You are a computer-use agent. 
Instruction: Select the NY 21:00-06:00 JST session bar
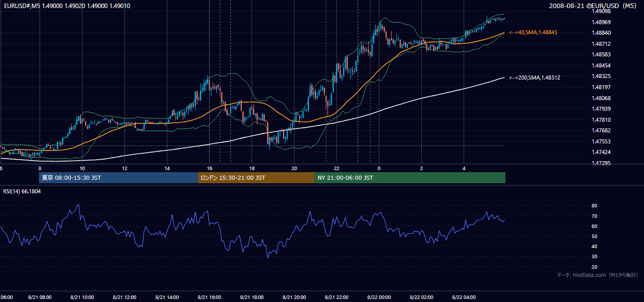[x=410, y=178]
